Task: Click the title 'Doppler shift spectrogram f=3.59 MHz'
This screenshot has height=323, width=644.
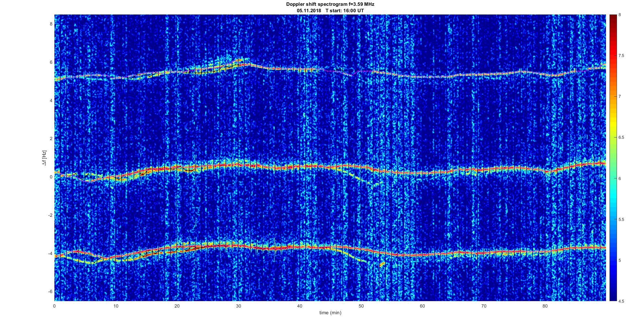Action: [330, 5]
